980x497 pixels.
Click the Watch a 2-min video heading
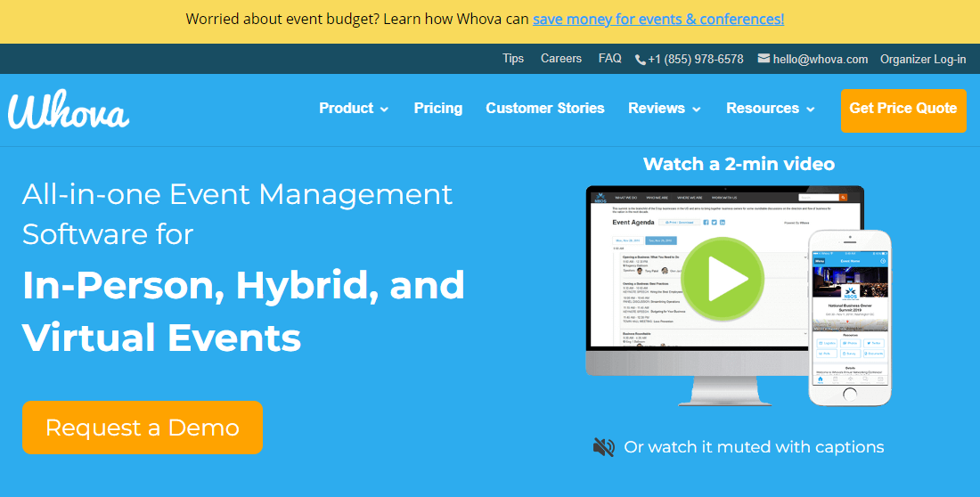coord(739,164)
